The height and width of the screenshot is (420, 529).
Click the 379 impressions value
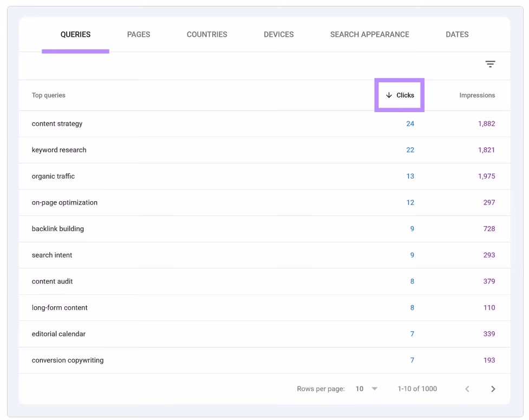489,281
